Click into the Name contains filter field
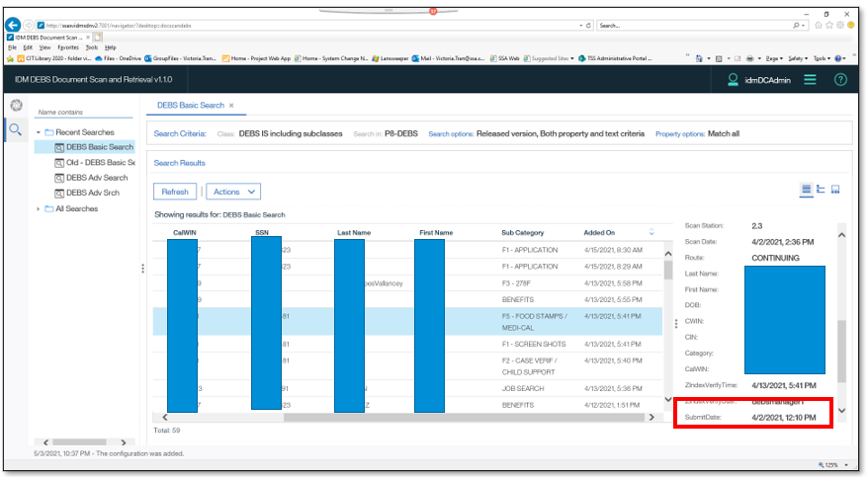Image resolution: width=868 pixels, height=477 pixels. click(84, 113)
